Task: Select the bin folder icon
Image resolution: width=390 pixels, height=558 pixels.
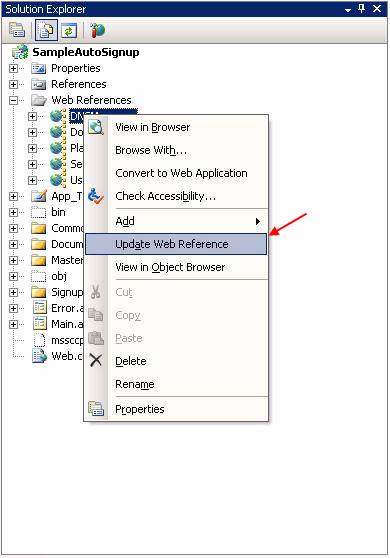Action: [38, 212]
